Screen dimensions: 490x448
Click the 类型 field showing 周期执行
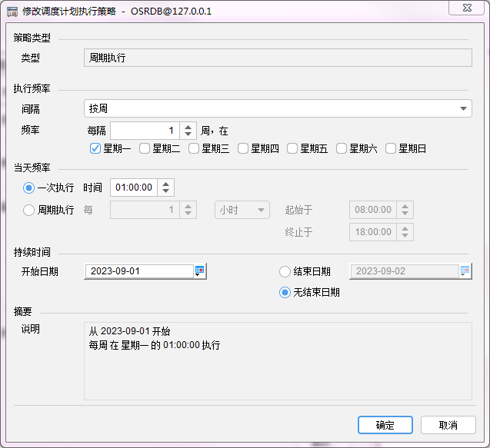point(278,58)
